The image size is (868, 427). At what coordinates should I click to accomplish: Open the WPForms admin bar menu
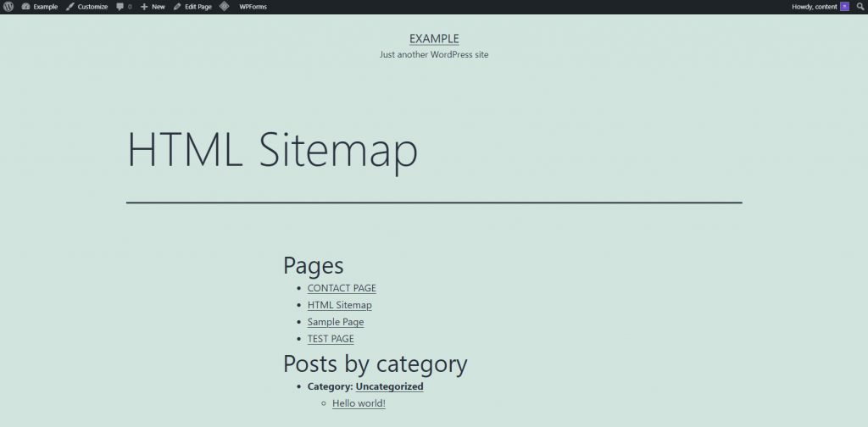point(253,7)
